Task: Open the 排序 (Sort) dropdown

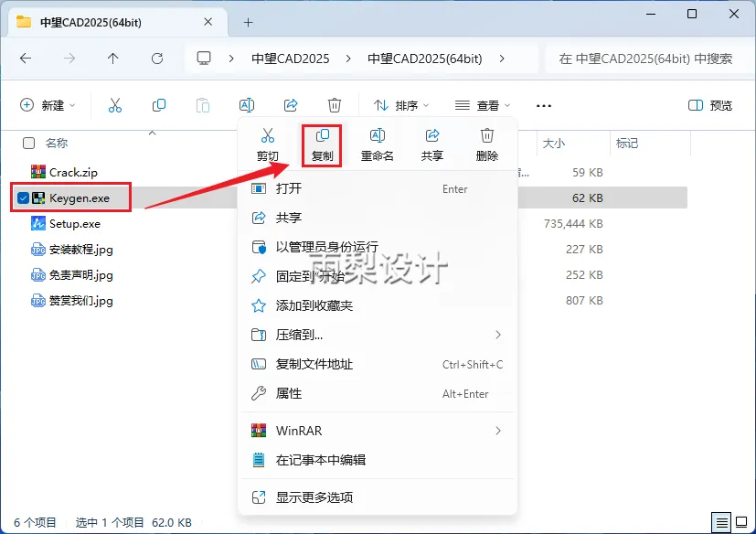Action: tap(401, 105)
